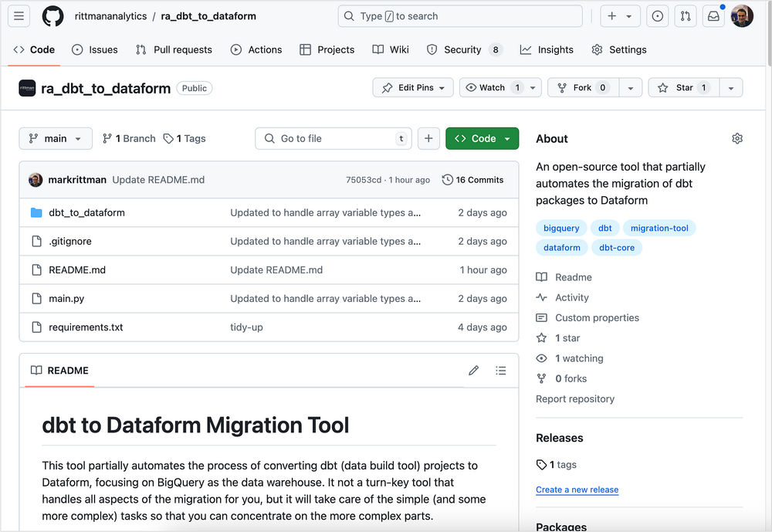Expand the Star lists dropdown arrow
772x532 pixels.
coord(731,88)
